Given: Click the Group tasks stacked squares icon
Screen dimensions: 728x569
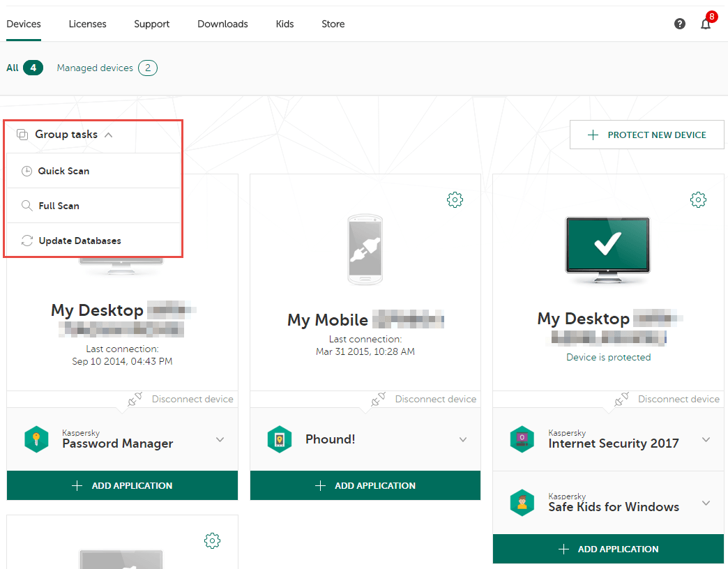Looking at the screenshot, I should tap(22, 135).
